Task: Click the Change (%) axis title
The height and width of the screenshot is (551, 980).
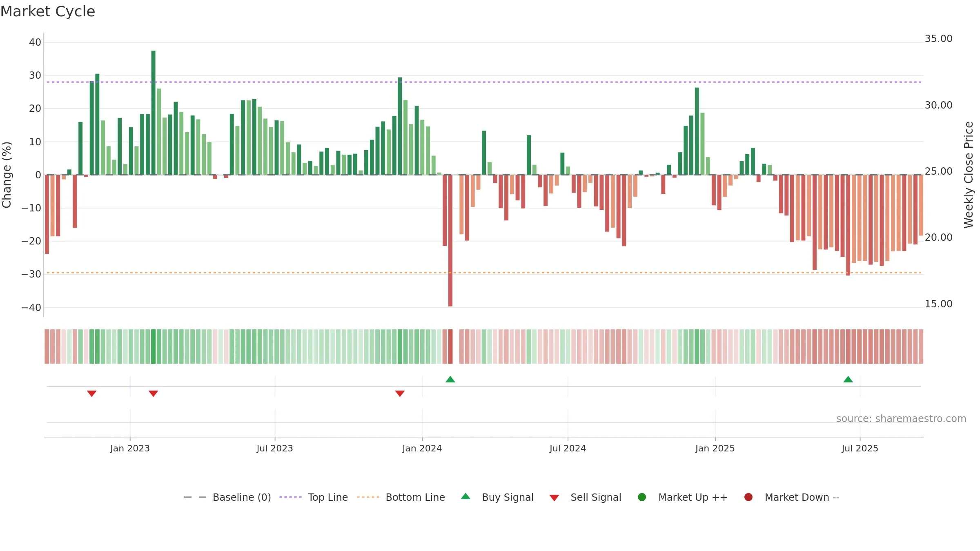Action: click(x=7, y=175)
